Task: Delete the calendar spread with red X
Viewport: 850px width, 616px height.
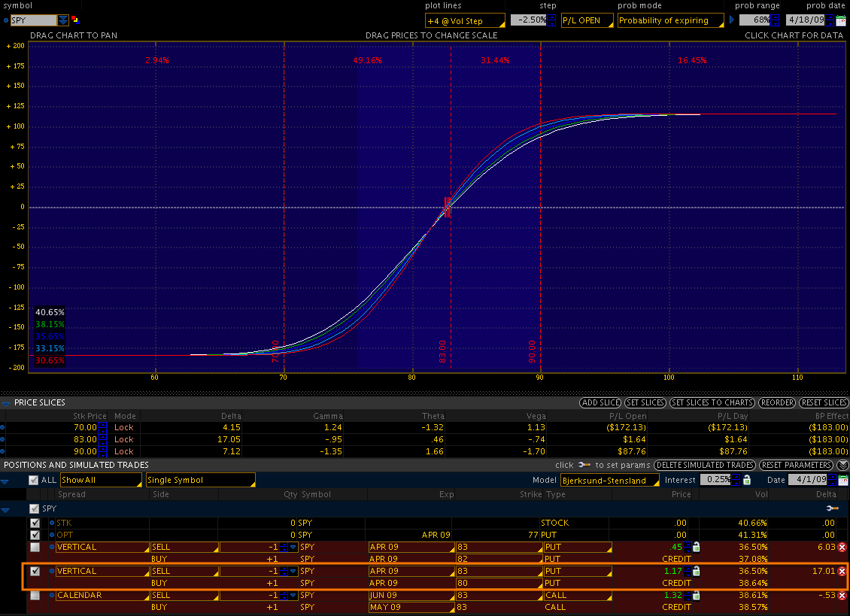Action: coord(842,596)
